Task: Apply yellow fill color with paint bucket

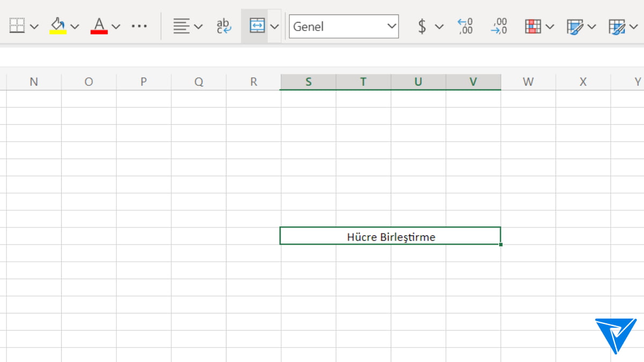Action: [58, 26]
